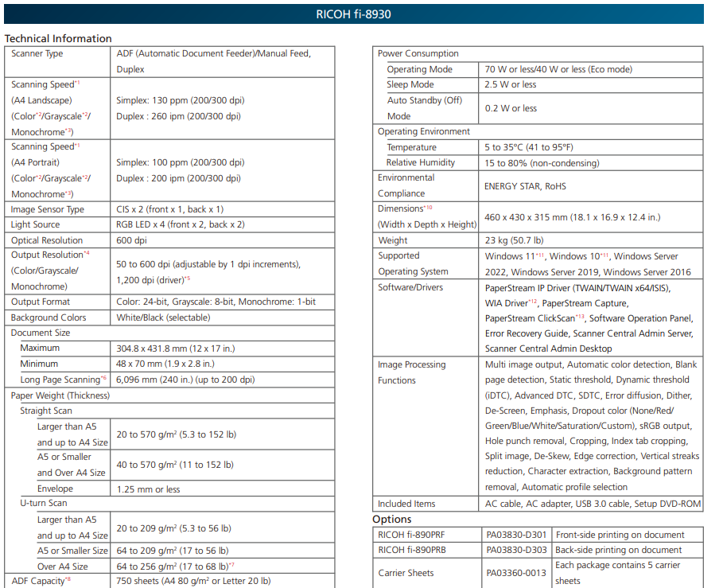
Task: Click footnote 6 beside Long Page Scanning
Action: [x=103, y=377]
